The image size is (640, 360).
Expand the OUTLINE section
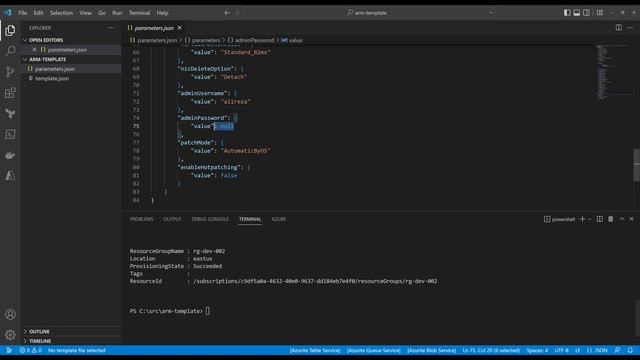71,331
